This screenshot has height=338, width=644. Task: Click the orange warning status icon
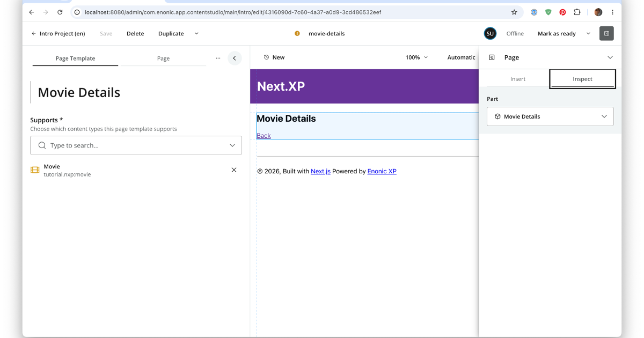pyautogui.click(x=297, y=33)
